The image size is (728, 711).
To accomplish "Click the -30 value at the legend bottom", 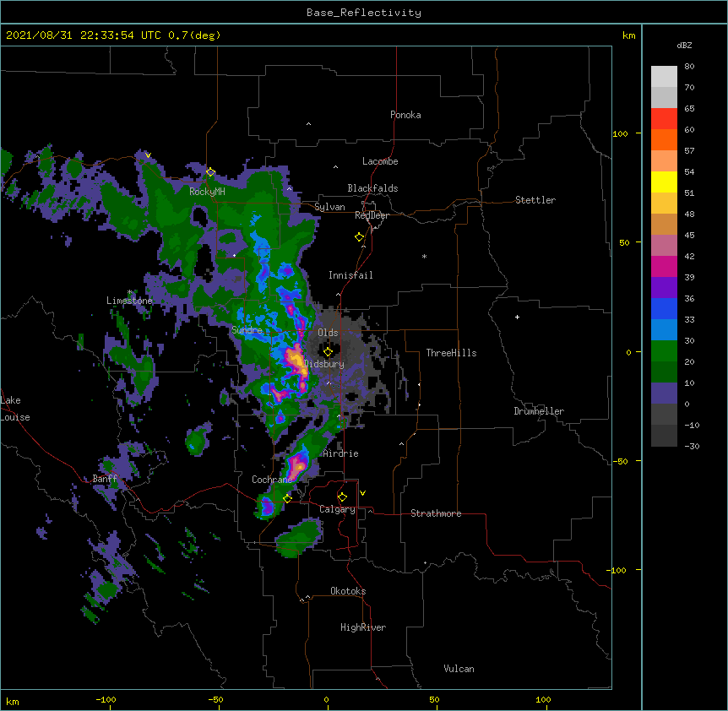I will (692, 446).
